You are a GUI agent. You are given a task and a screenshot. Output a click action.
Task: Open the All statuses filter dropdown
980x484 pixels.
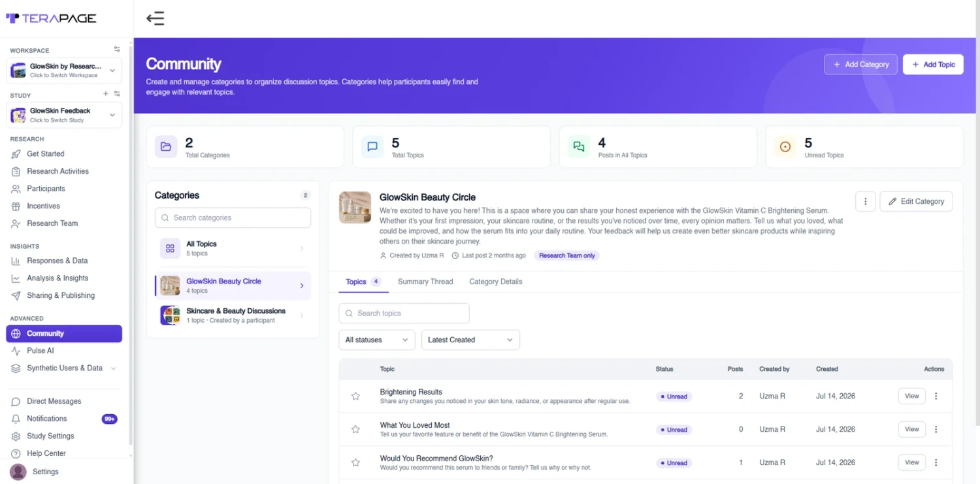coord(377,340)
